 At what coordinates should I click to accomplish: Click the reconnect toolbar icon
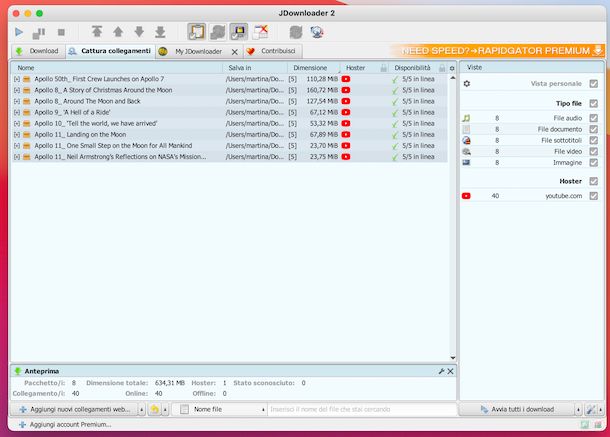pyautogui.click(x=296, y=32)
